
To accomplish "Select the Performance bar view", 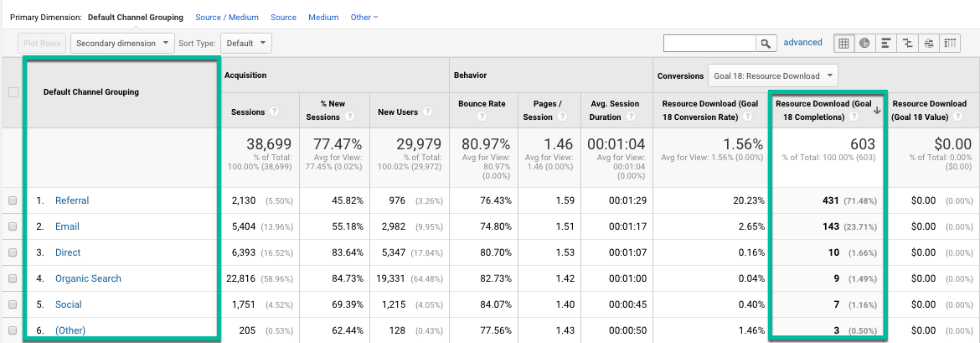I will [x=886, y=43].
